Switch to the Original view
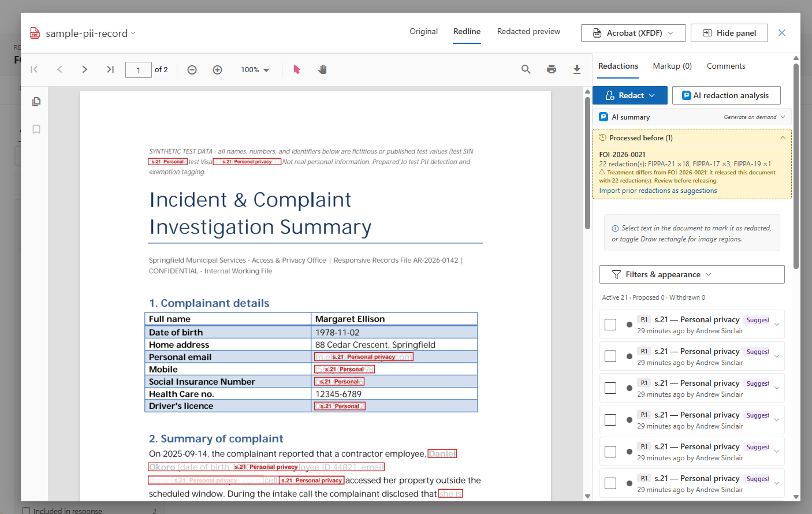Viewport: 812px width, 514px height. [x=424, y=32]
